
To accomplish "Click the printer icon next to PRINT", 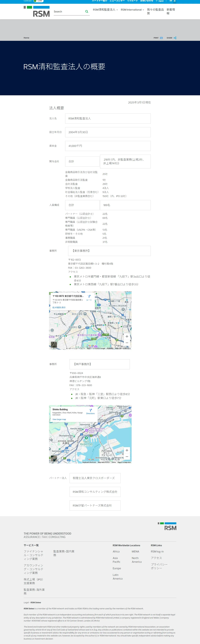I will coord(161,38).
